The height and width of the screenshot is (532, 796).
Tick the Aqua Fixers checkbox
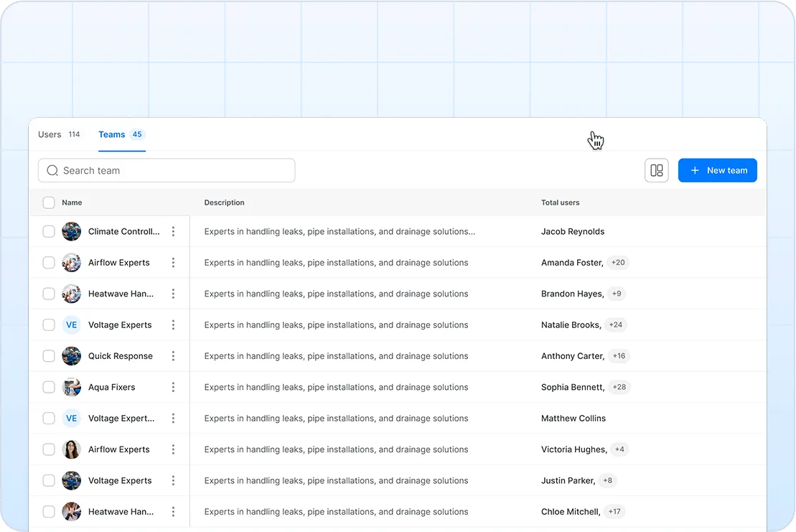point(49,387)
